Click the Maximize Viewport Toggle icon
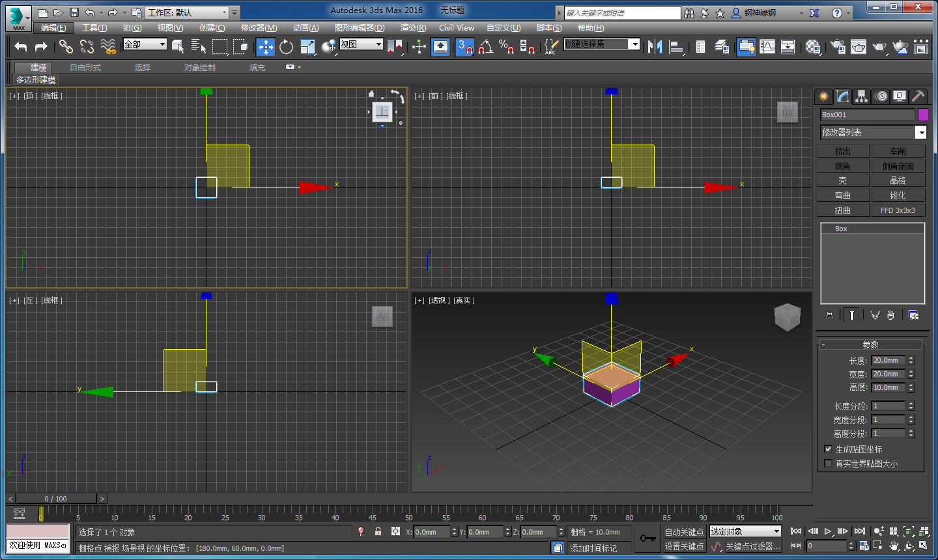This screenshot has height=560, width=938. (923, 546)
